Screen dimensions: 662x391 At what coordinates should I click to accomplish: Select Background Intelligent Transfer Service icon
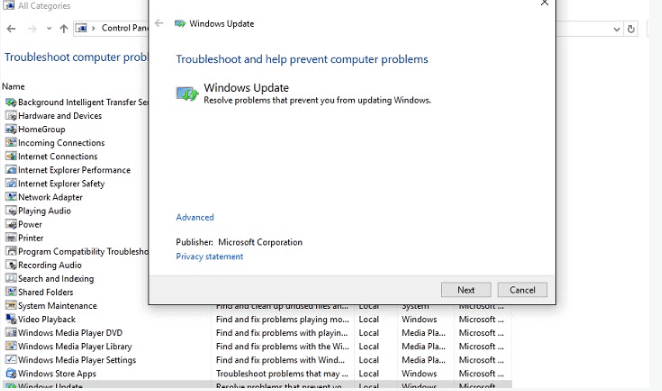(11, 102)
